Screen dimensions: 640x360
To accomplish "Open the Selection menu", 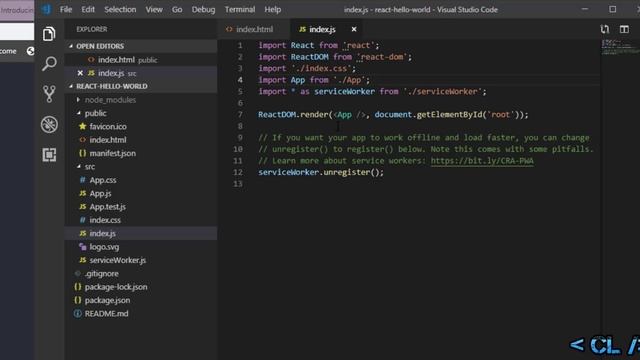I will click(120, 9).
